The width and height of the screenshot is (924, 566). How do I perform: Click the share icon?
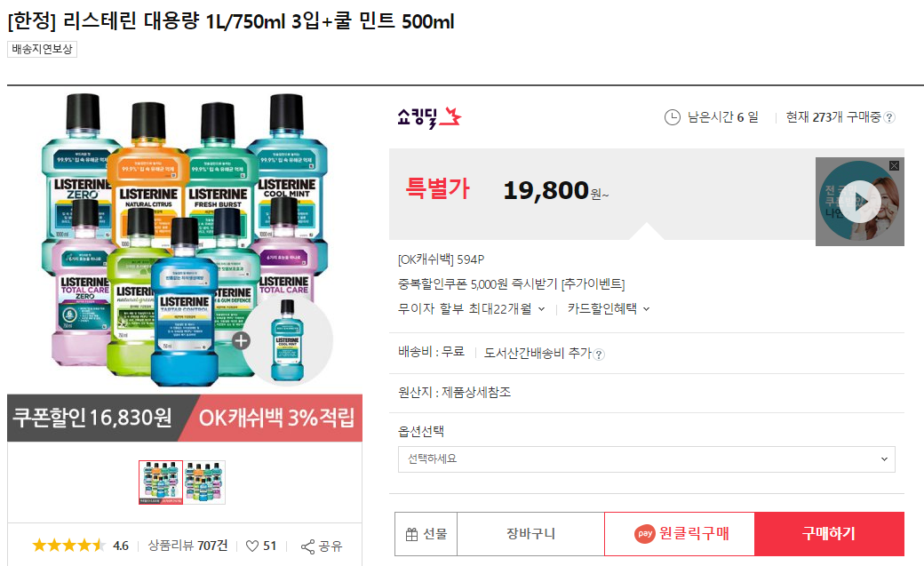coord(307,546)
